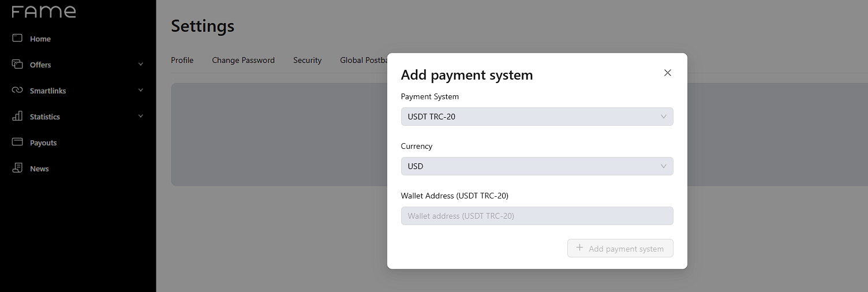Focus the Wallet address input field

pos(537,216)
